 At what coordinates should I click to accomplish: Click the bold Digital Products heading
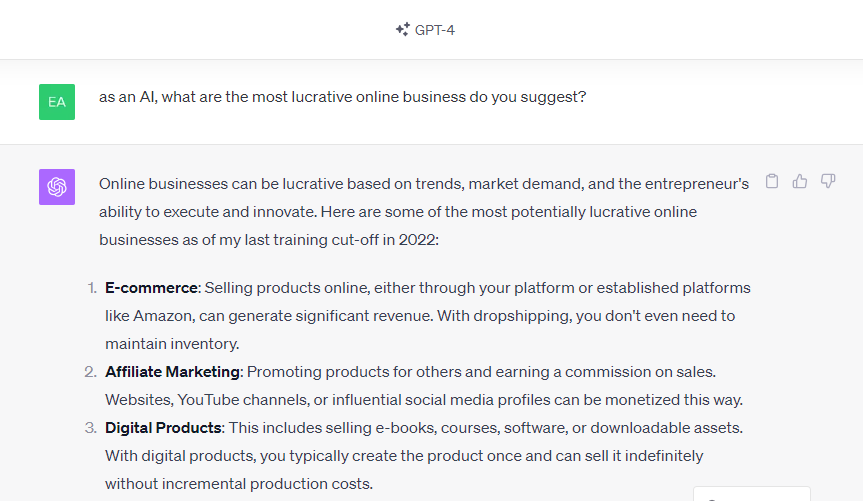tap(163, 428)
